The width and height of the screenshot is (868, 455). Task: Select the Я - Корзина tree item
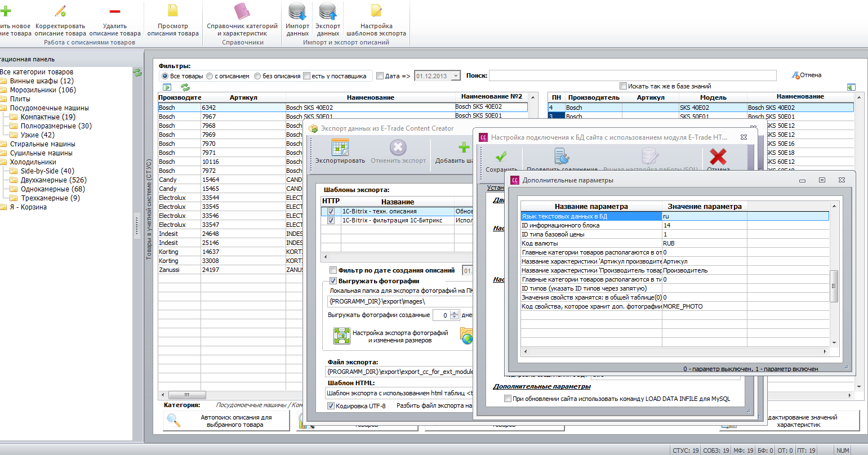(x=28, y=207)
